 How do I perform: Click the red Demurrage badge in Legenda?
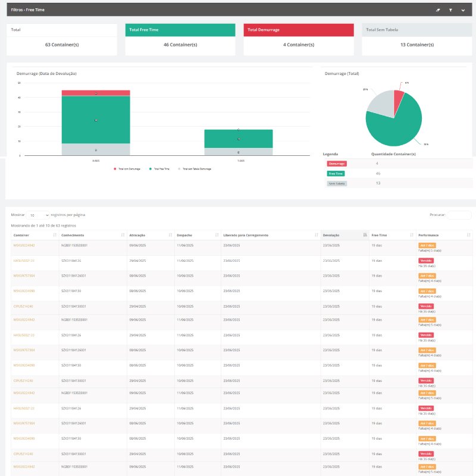point(337,163)
